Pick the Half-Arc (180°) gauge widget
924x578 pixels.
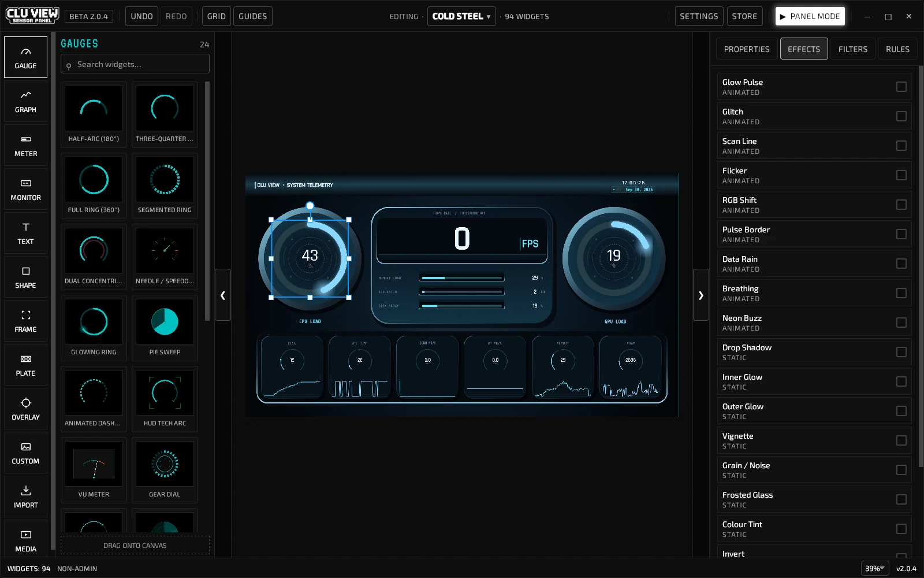coord(94,114)
